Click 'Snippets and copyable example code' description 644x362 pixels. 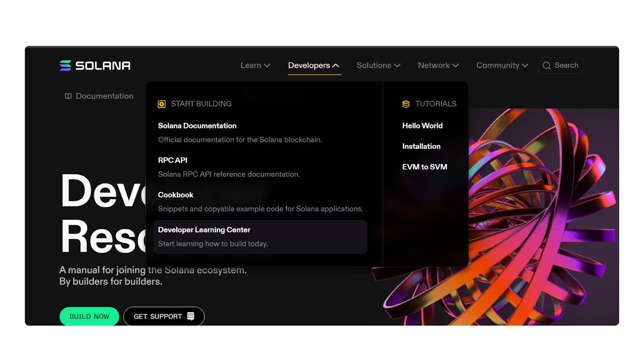click(260, 209)
